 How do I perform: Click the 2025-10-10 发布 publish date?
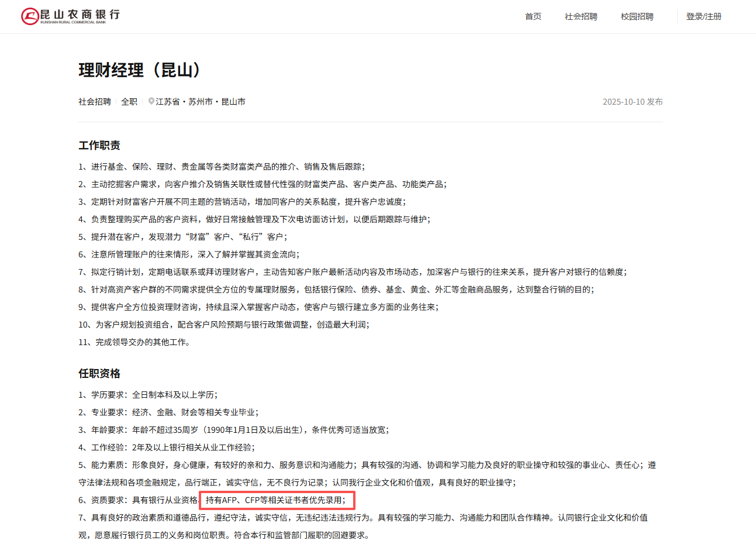pos(632,102)
